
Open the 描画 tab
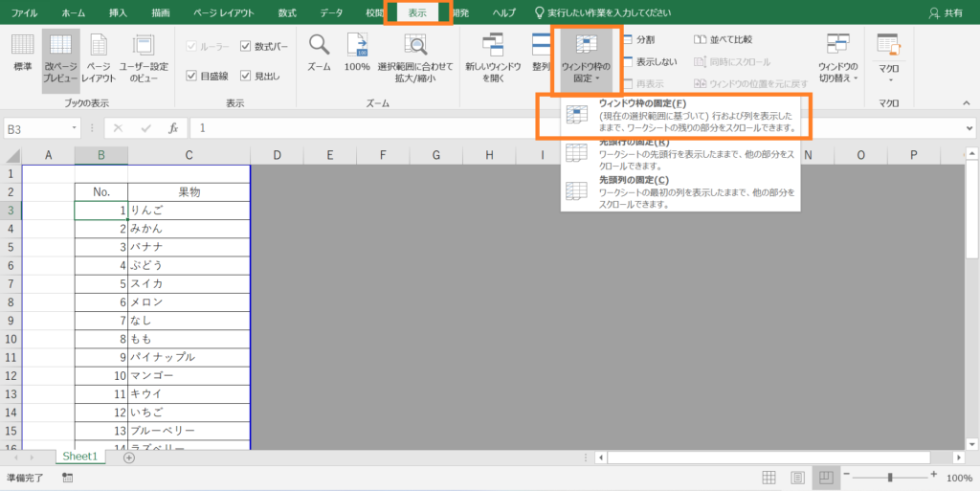coord(160,12)
